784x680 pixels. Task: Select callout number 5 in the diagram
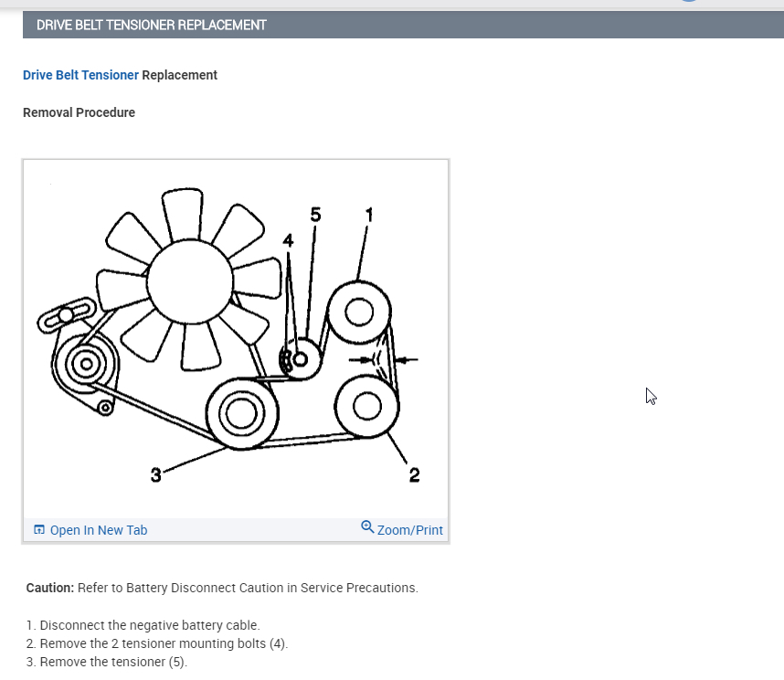pyautogui.click(x=315, y=215)
